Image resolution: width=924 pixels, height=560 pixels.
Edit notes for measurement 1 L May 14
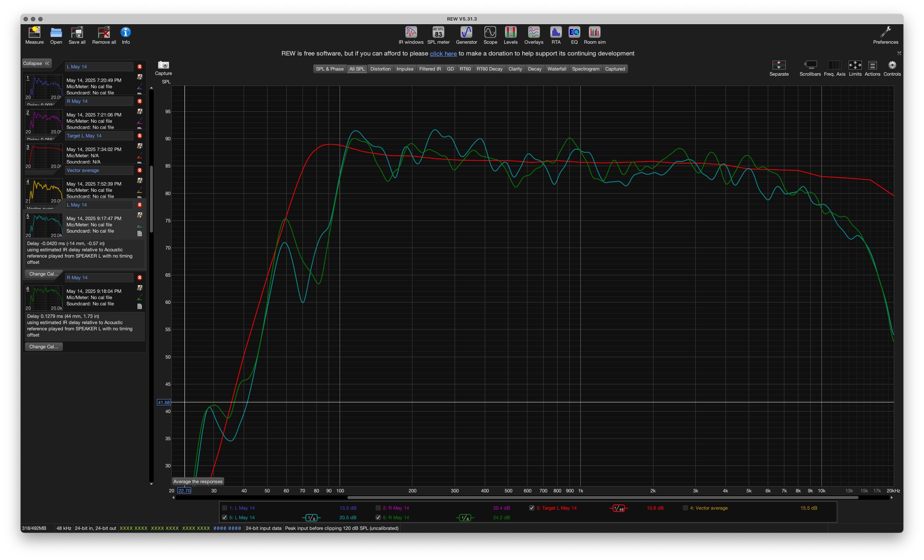(x=140, y=76)
